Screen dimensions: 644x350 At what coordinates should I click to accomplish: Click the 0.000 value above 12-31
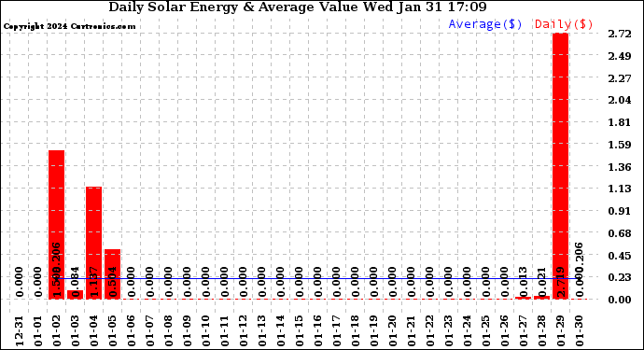pyautogui.click(x=19, y=281)
